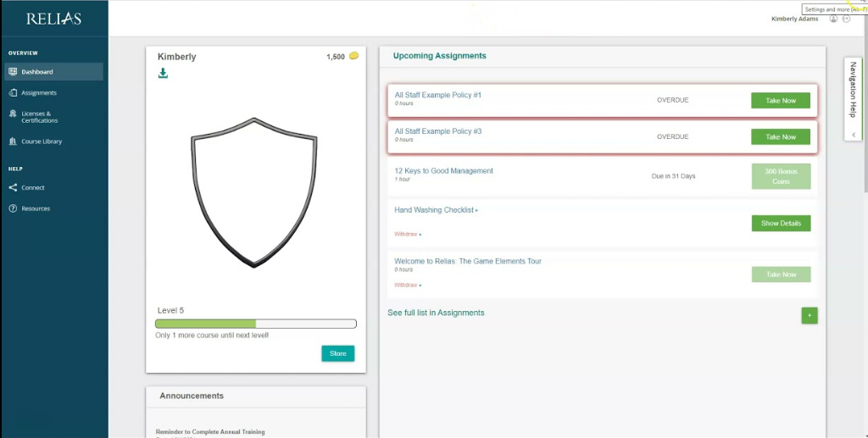Click OVERDUE status for Policy #1

(x=672, y=100)
